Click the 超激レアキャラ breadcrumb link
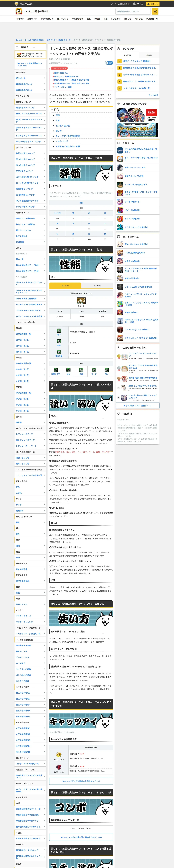The height and width of the screenshot is (868, 174). [65, 40]
